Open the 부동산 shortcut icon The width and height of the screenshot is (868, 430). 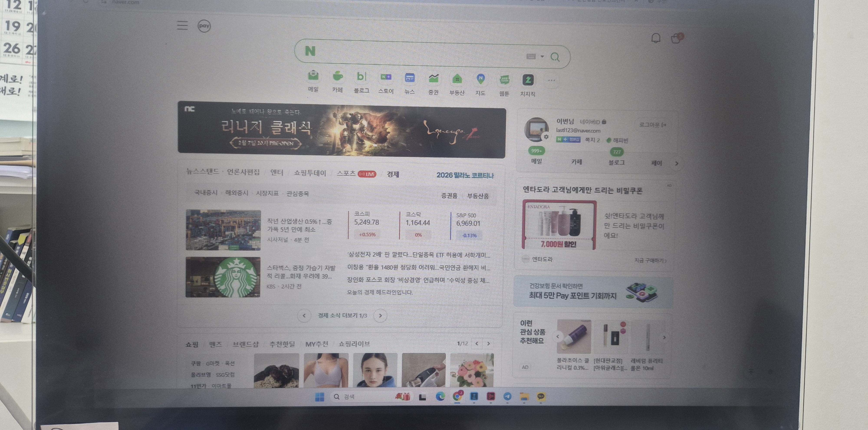[457, 79]
